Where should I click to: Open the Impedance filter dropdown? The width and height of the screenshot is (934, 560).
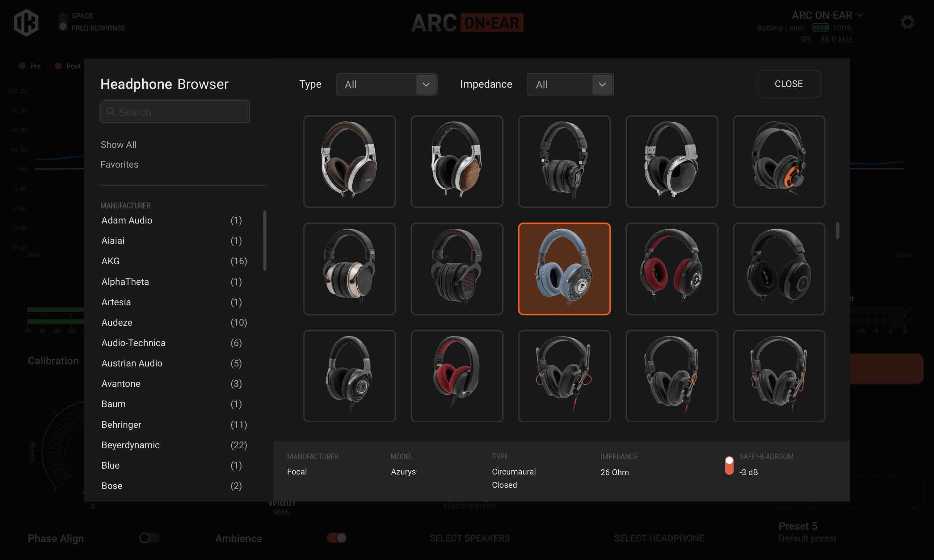(x=570, y=85)
